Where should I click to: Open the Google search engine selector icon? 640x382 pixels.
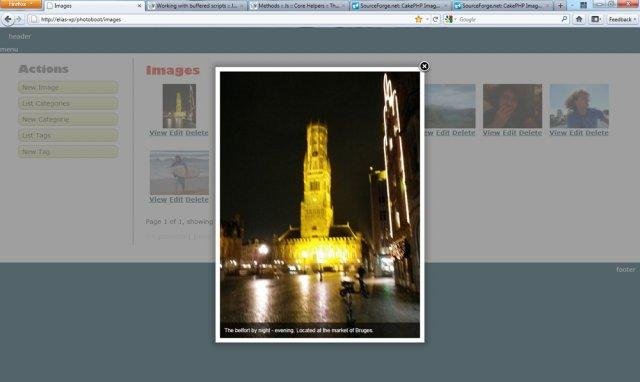click(449, 19)
